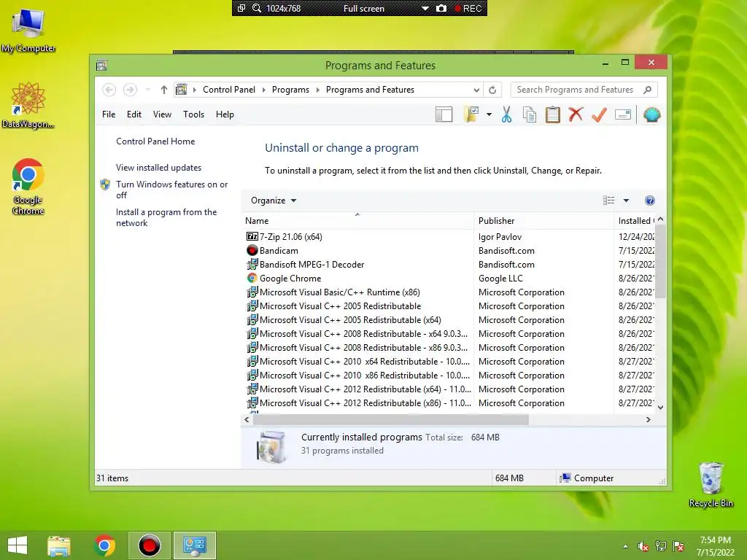747x560 pixels.
Task: Open the recent locations dropdown arrow
Action: tap(147, 90)
